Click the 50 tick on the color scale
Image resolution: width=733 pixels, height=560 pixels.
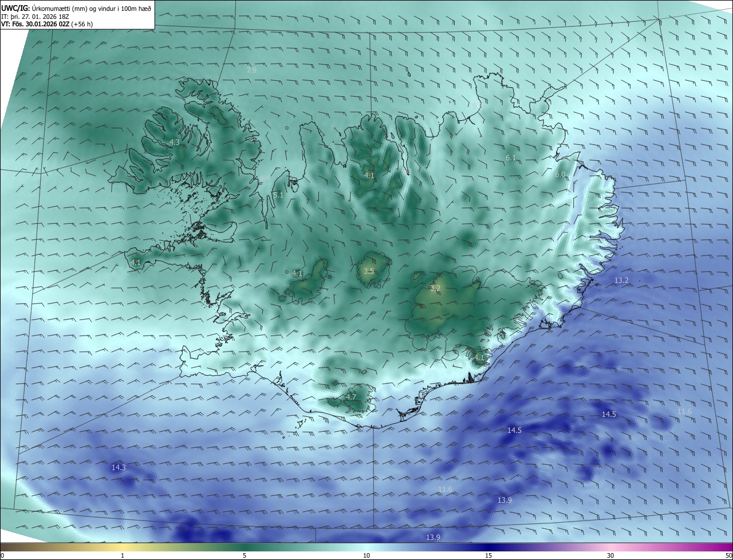(728, 555)
